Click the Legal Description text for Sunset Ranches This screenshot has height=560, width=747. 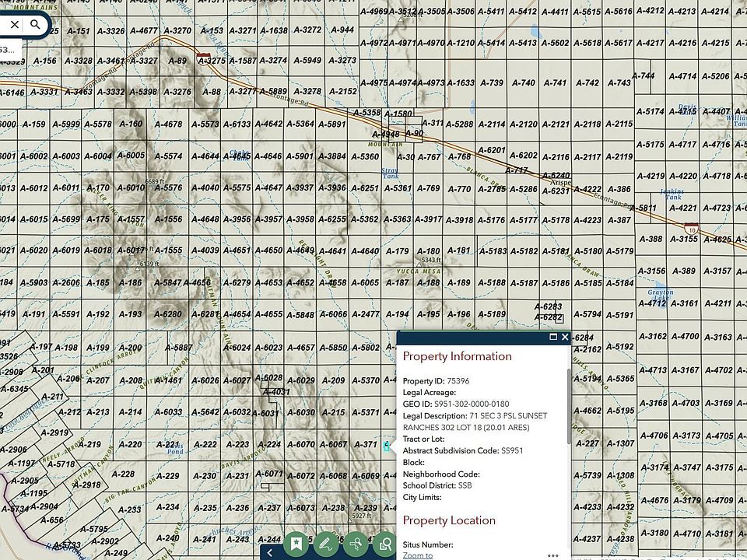click(476, 422)
